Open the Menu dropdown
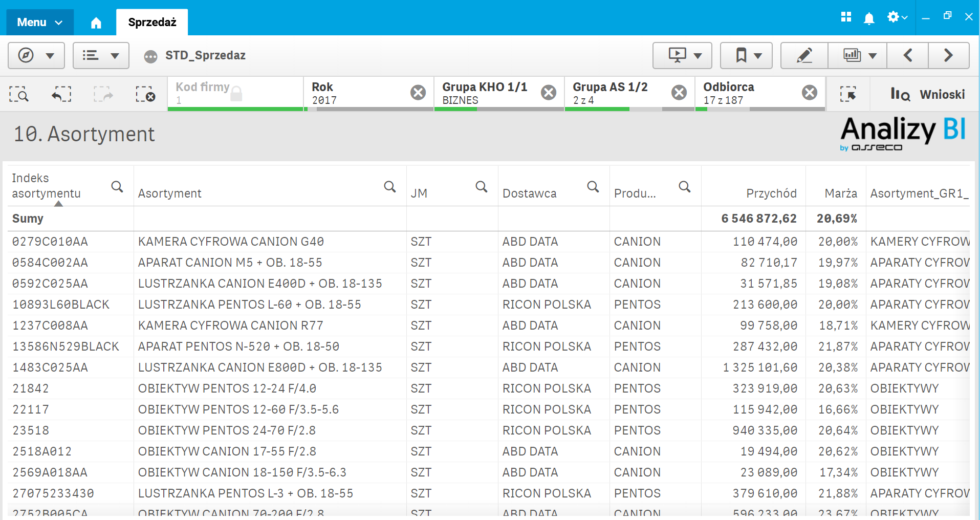The height and width of the screenshot is (520, 980). tap(40, 22)
